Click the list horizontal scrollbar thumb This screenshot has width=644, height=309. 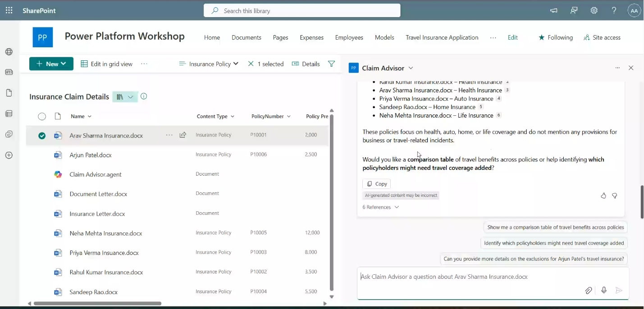click(97, 304)
